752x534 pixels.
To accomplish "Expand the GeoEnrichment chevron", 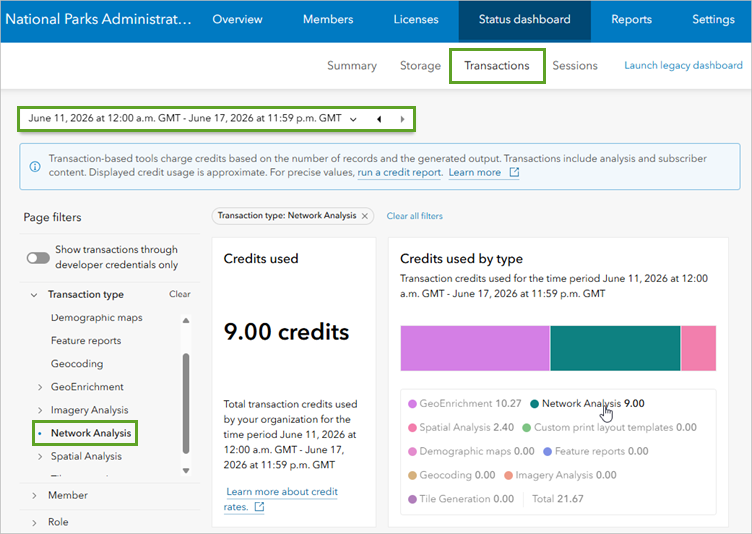I will [40, 387].
